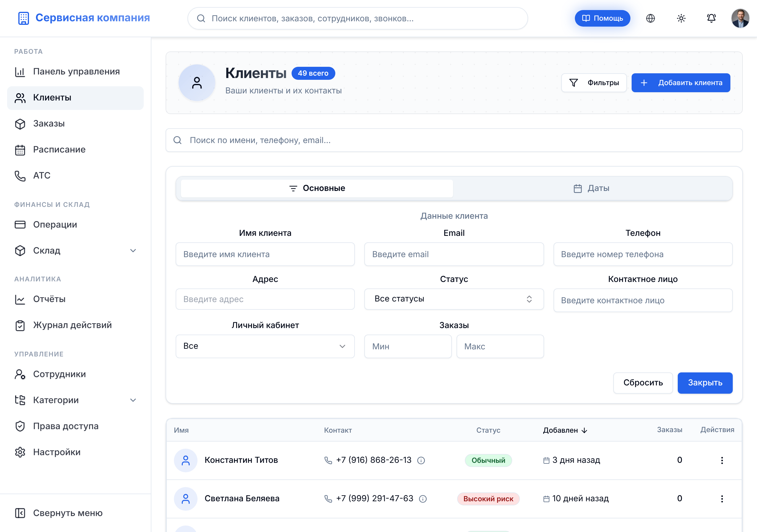This screenshot has width=757, height=532.
Task: Open Заказы in sidebar
Action: [75, 124]
